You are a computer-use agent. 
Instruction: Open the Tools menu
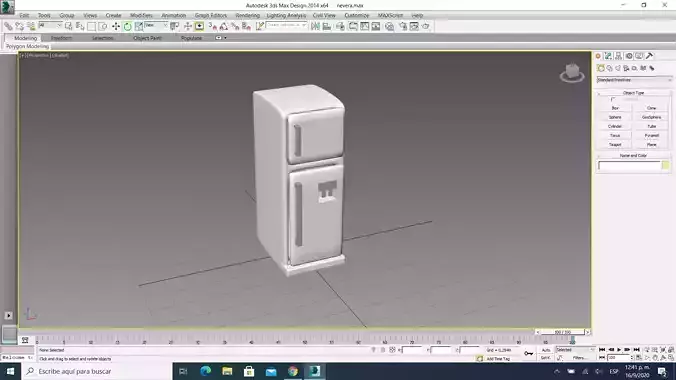click(x=44, y=15)
